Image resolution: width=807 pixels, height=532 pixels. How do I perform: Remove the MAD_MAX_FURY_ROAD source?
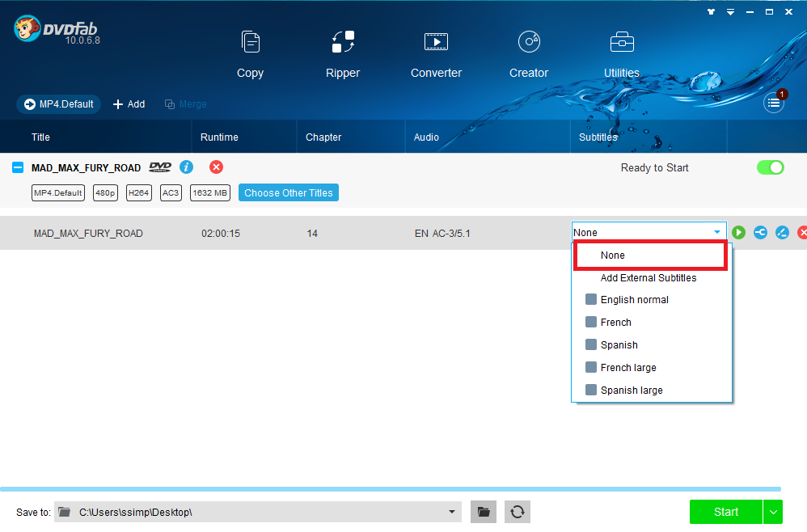pos(216,167)
